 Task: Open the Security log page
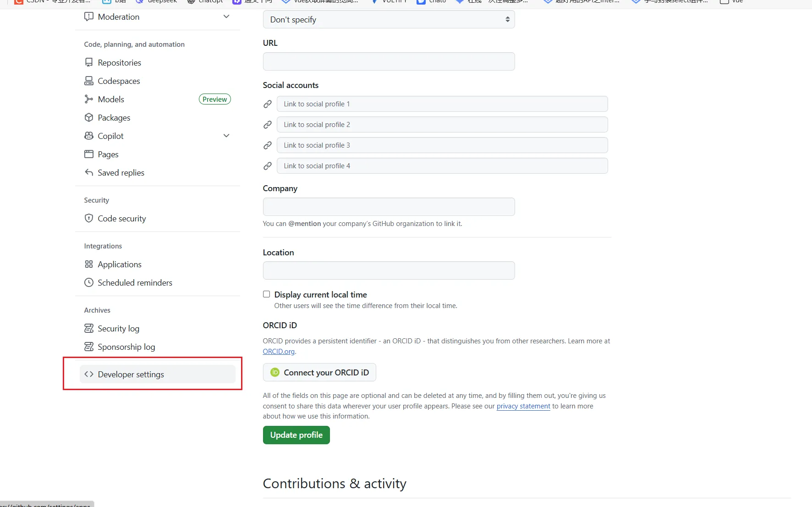(118, 328)
